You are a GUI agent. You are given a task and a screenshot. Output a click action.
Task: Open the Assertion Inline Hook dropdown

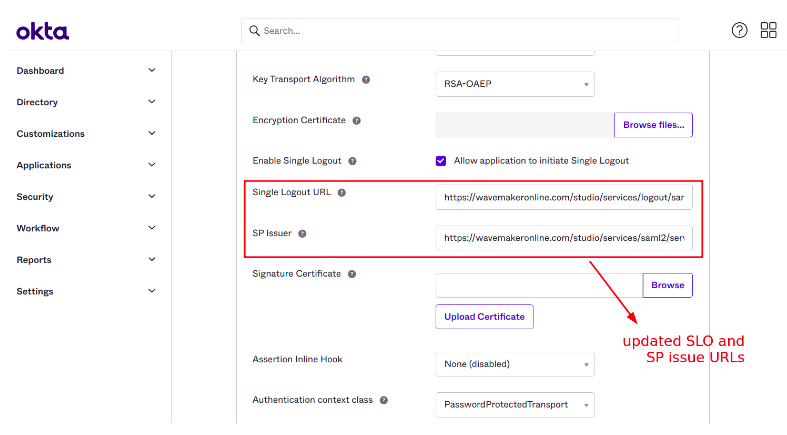tap(514, 364)
